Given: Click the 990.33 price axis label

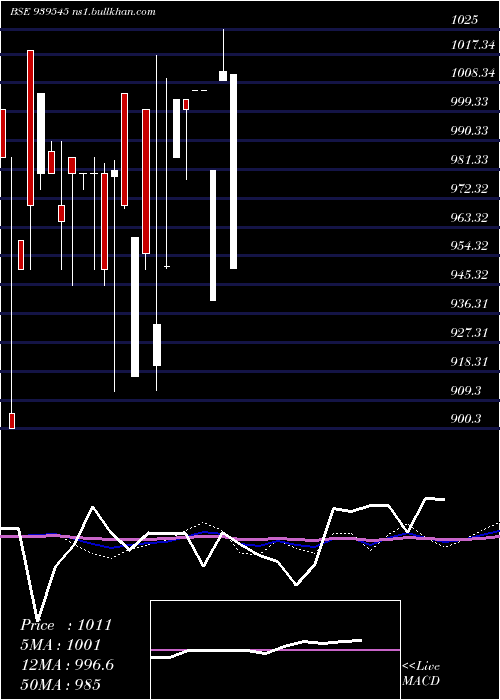Looking at the screenshot, I should point(469,131).
